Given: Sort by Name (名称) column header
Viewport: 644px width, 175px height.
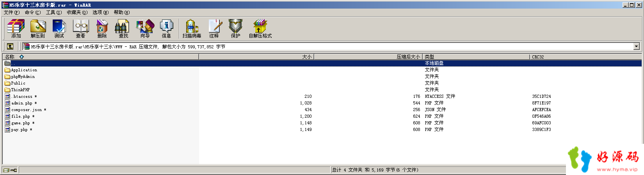Looking at the screenshot, I should tap(101, 57).
